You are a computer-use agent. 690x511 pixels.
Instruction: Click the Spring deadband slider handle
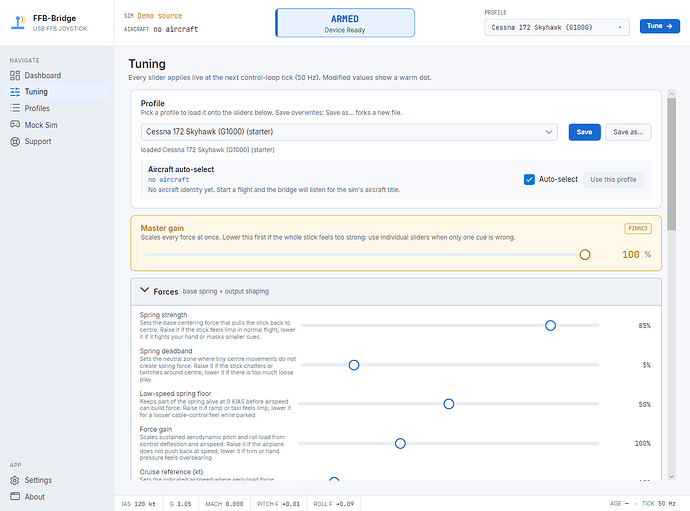click(x=354, y=365)
